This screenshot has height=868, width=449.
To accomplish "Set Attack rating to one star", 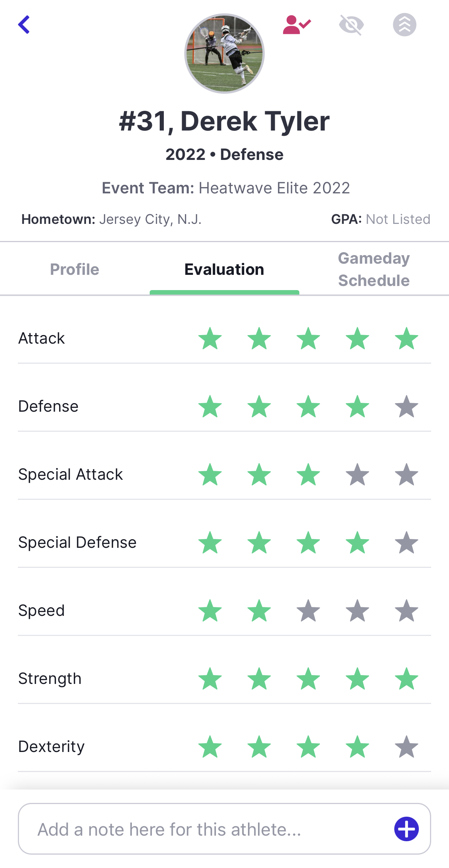I will 210,338.
